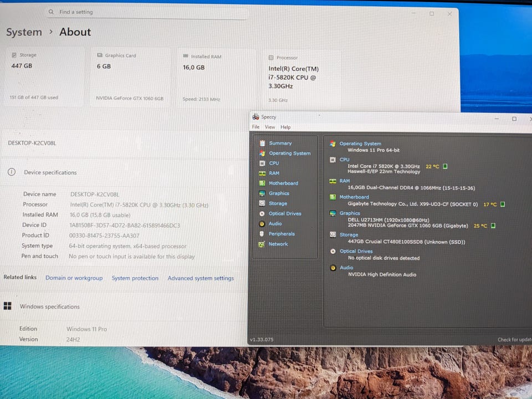Expand Windows specifications section header
532x399 pixels.
coord(124,306)
